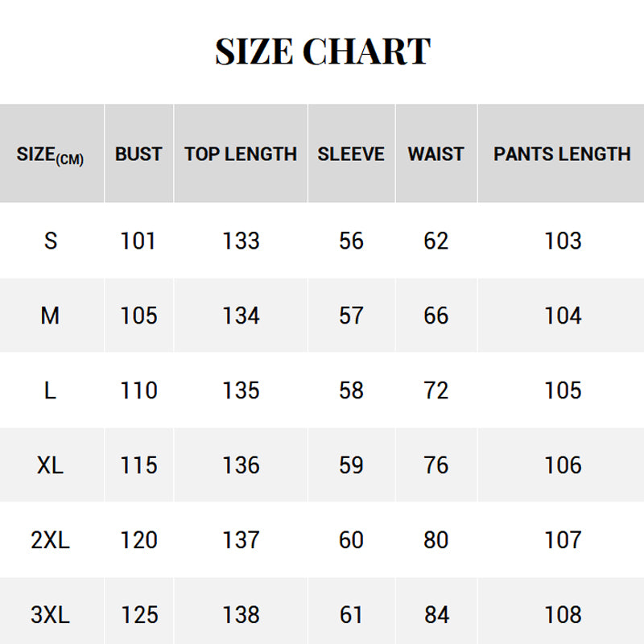Select the 2XL size row label

point(50,540)
